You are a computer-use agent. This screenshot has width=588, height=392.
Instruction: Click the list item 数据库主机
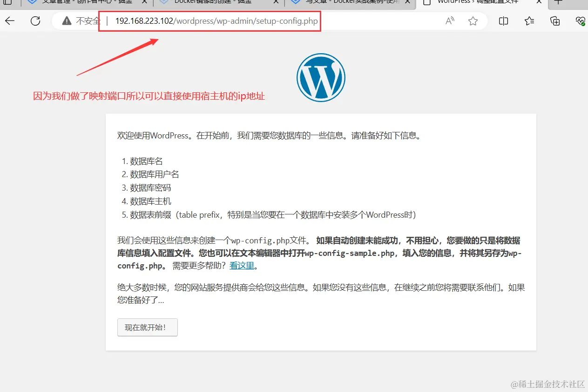pyautogui.click(x=150, y=201)
